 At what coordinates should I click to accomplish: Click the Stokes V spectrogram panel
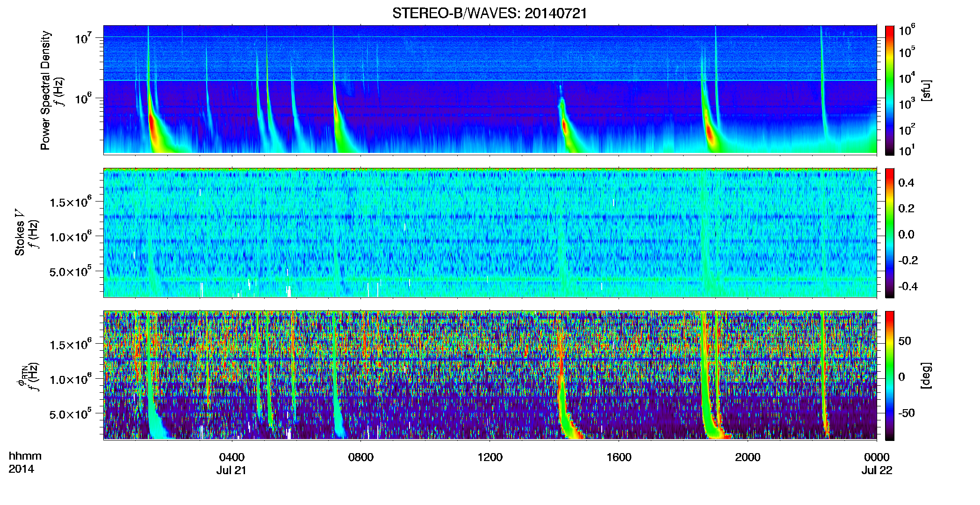point(490,233)
